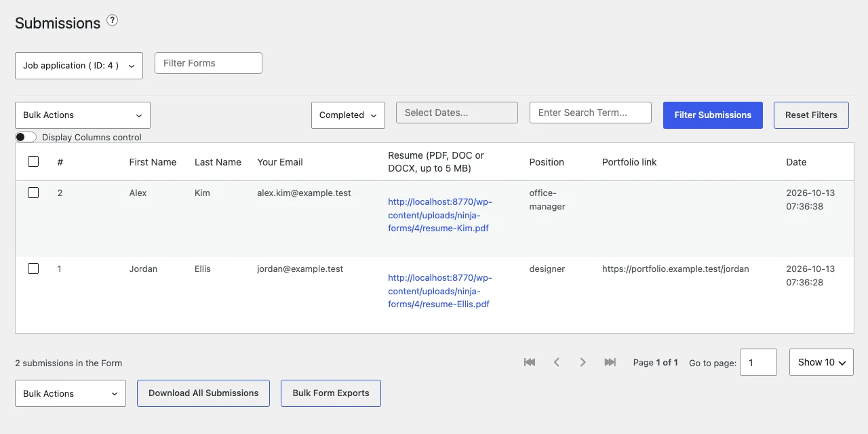Click the '2 submissions in the Form' text
868x434 pixels.
pos(68,363)
